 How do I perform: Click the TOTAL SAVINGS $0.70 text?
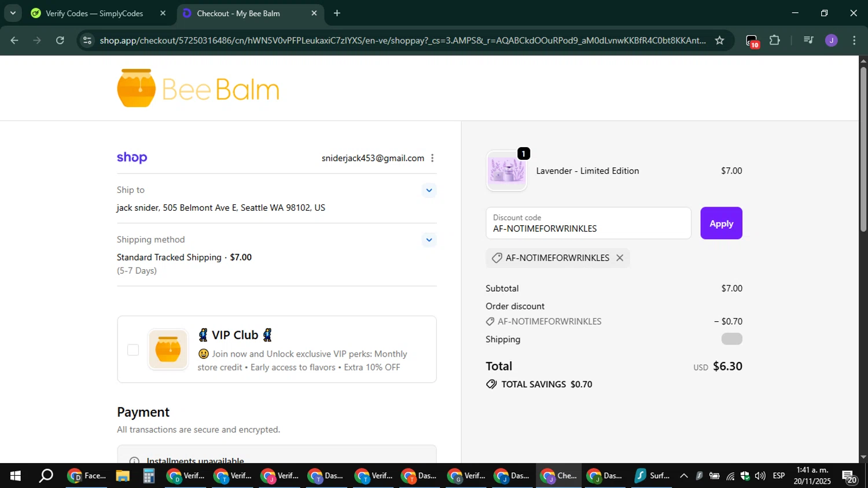(x=547, y=384)
